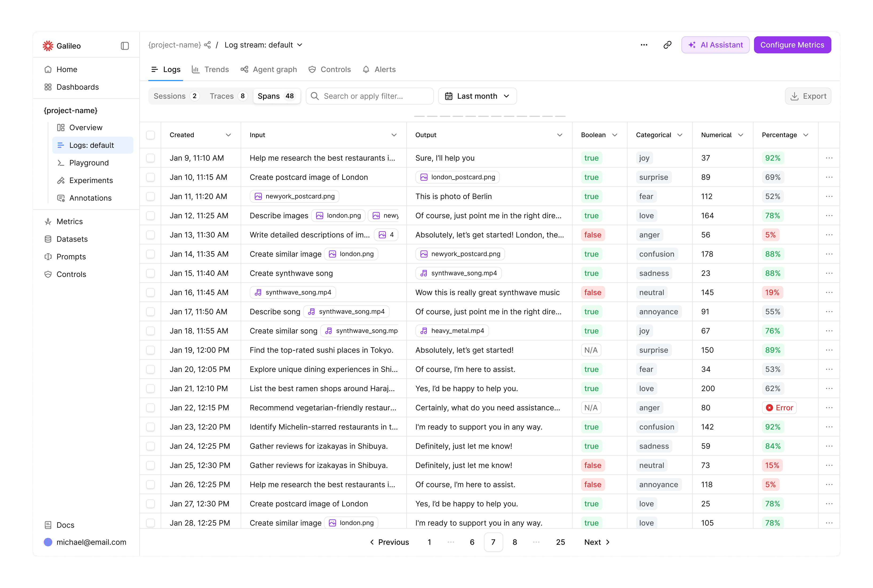Select the Traces view tab
The height and width of the screenshot is (588, 873).
(227, 96)
